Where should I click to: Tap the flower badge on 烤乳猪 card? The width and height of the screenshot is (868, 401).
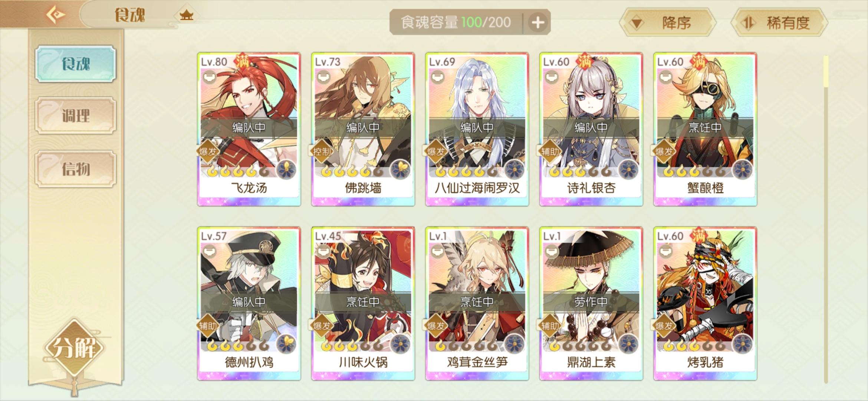click(743, 344)
